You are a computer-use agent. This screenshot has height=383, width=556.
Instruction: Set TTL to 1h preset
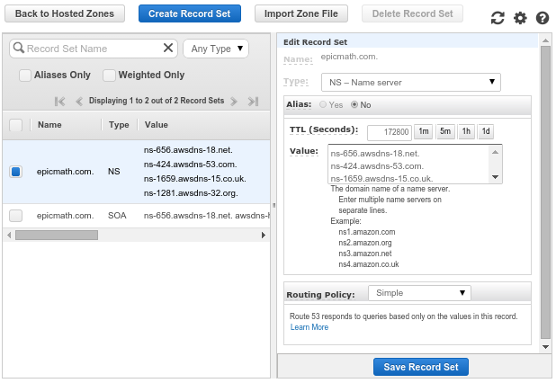pyautogui.click(x=466, y=132)
